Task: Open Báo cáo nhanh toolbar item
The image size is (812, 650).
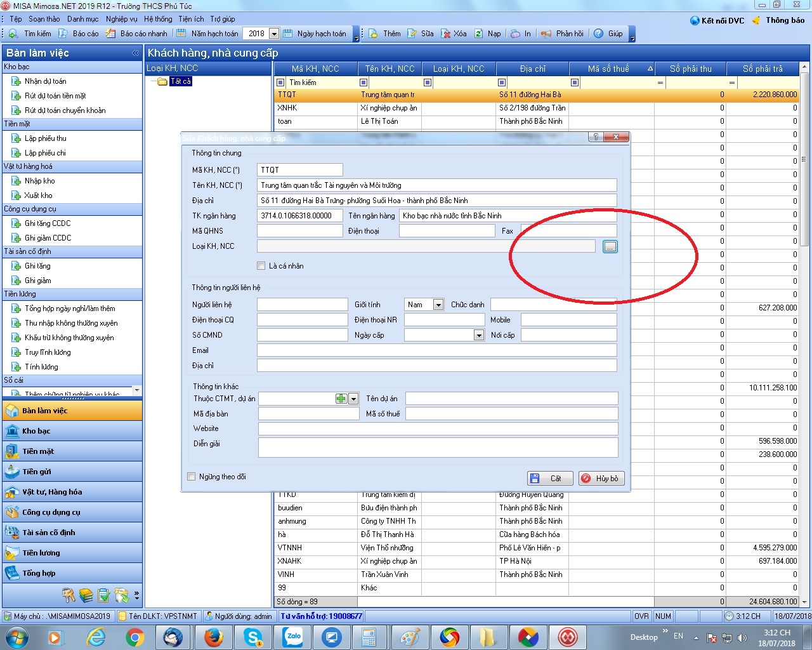Action: click(x=136, y=34)
